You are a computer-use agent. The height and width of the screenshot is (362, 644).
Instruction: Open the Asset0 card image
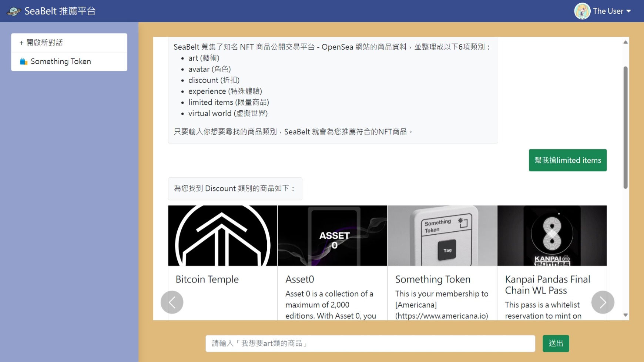click(332, 236)
